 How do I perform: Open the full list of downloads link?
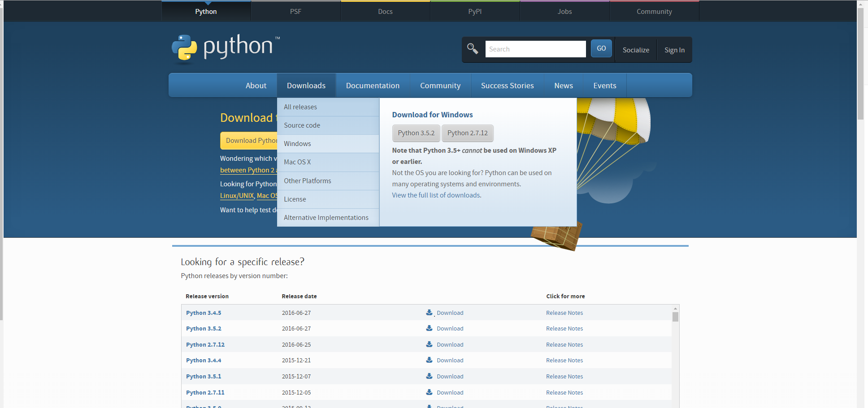point(436,195)
